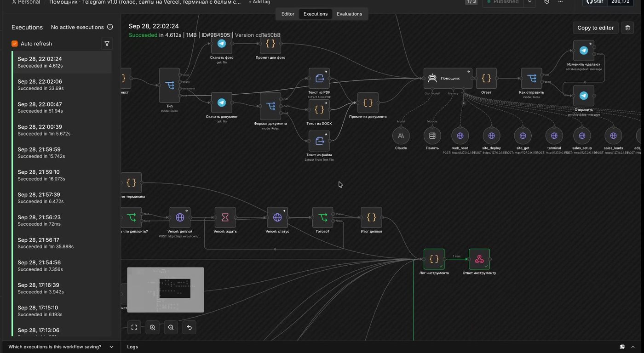Open the executions filter
Viewport: 644px width, 353px height.
click(107, 44)
